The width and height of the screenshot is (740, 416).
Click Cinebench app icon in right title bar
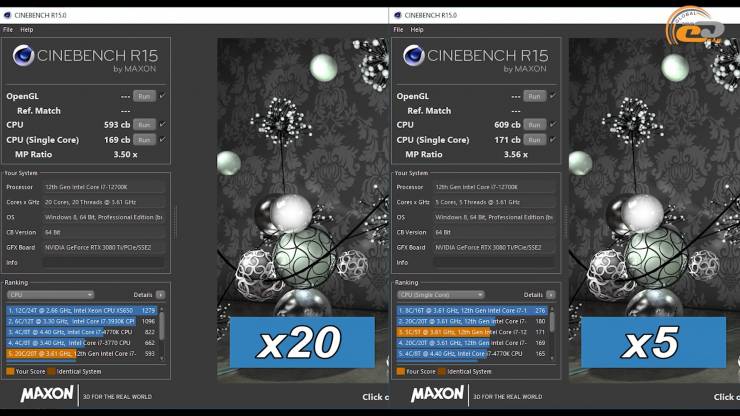coord(397,15)
